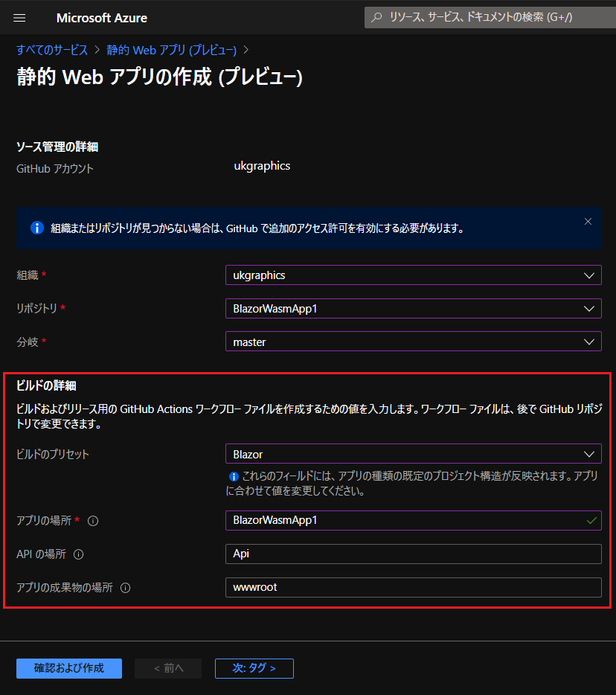Focus the API の場所 input field
Viewport: 616px width, 695px height.
(413, 554)
